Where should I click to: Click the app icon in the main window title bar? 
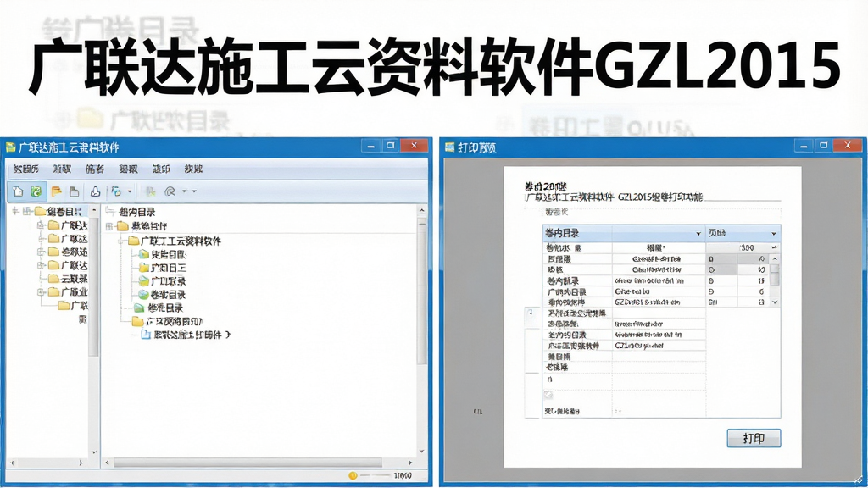pyautogui.click(x=10, y=147)
